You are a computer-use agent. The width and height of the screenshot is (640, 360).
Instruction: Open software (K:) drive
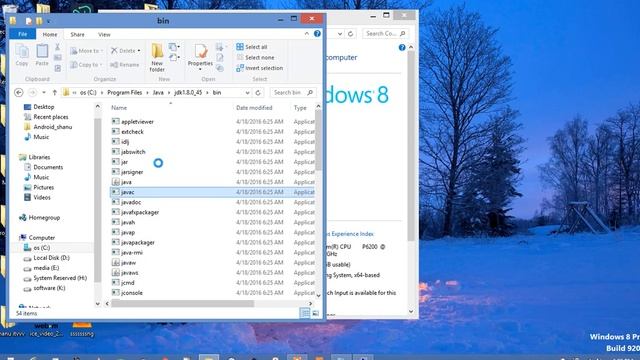49,288
